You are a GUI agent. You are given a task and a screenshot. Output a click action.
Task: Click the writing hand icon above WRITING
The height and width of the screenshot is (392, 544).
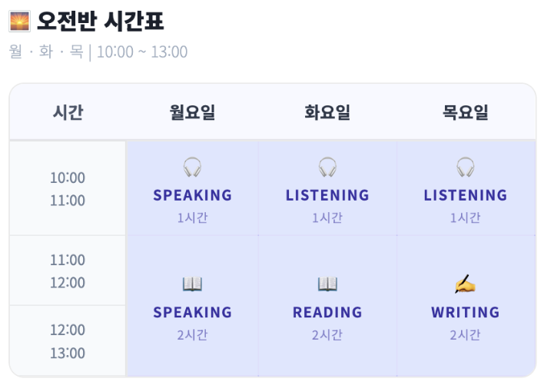(466, 284)
